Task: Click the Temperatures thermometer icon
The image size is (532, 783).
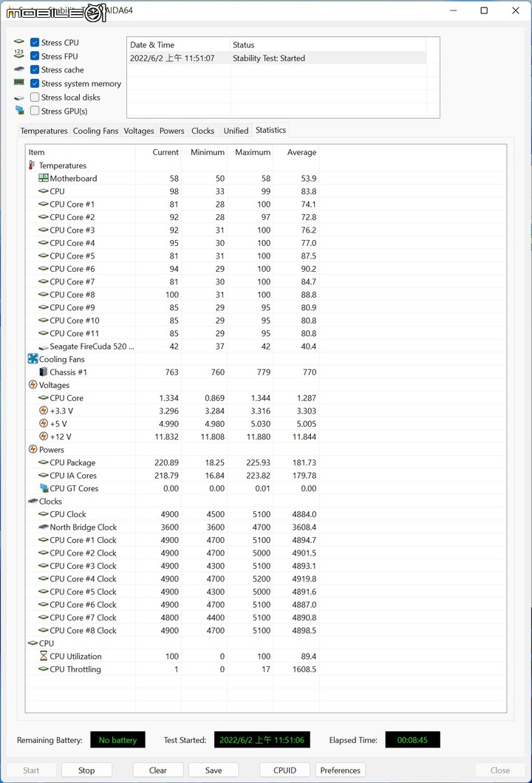Action: click(x=32, y=165)
